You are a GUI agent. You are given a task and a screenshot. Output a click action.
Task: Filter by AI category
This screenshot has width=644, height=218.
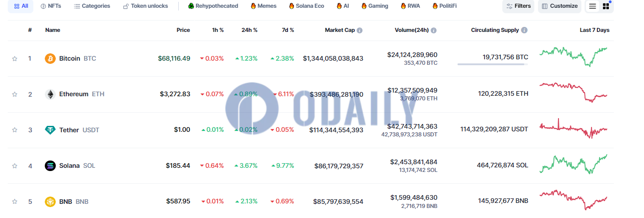[x=343, y=6]
